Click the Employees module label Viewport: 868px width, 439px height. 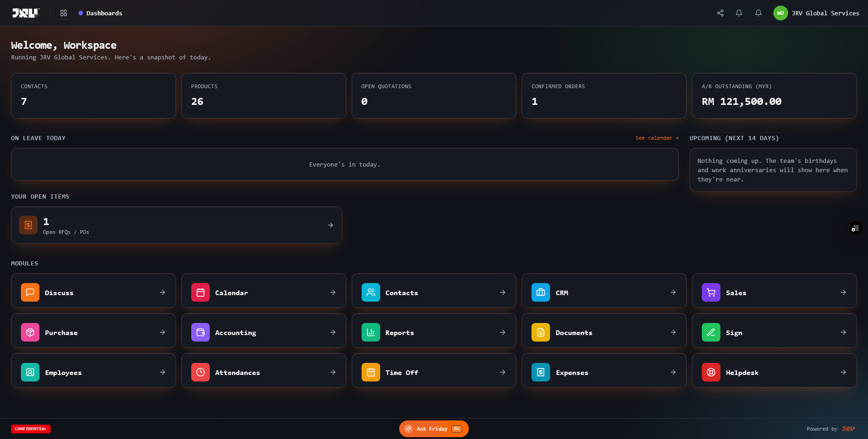click(x=63, y=373)
